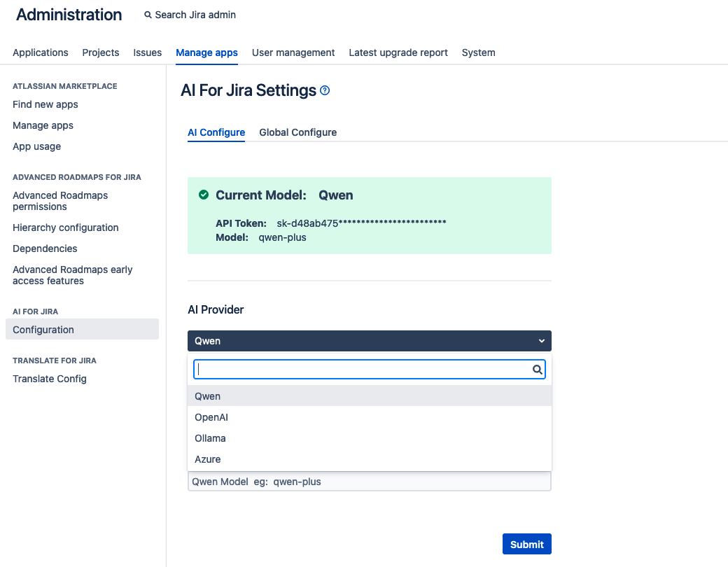
Task: Open Find new apps in the sidebar
Action: pos(45,104)
